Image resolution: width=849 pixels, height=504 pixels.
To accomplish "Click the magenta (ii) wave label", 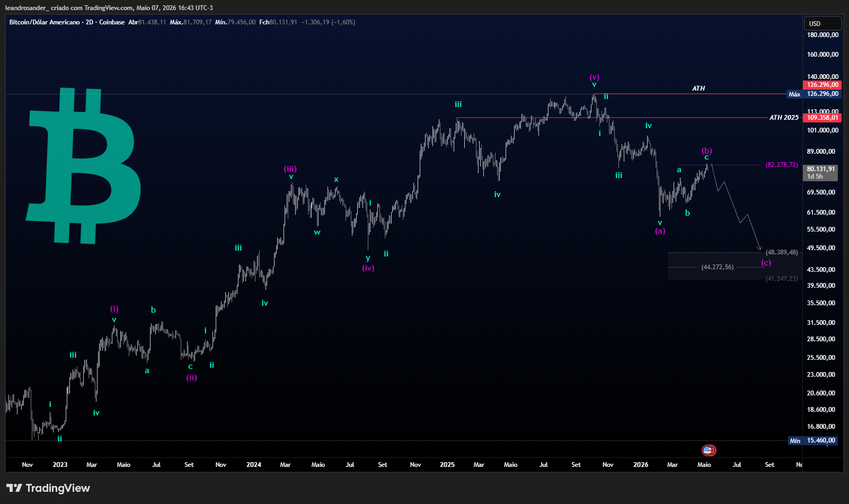I will click(192, 378).
